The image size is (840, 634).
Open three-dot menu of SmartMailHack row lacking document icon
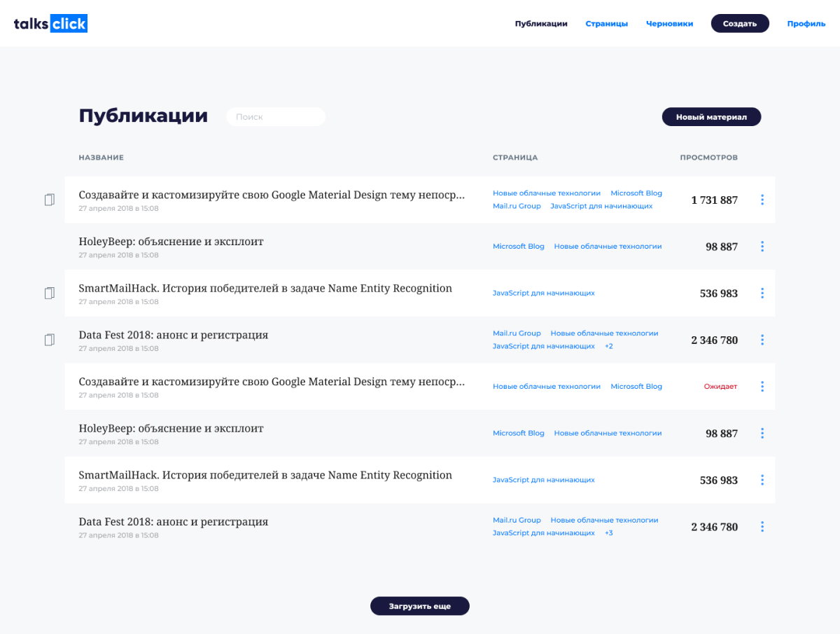click(x=762, y=480)
